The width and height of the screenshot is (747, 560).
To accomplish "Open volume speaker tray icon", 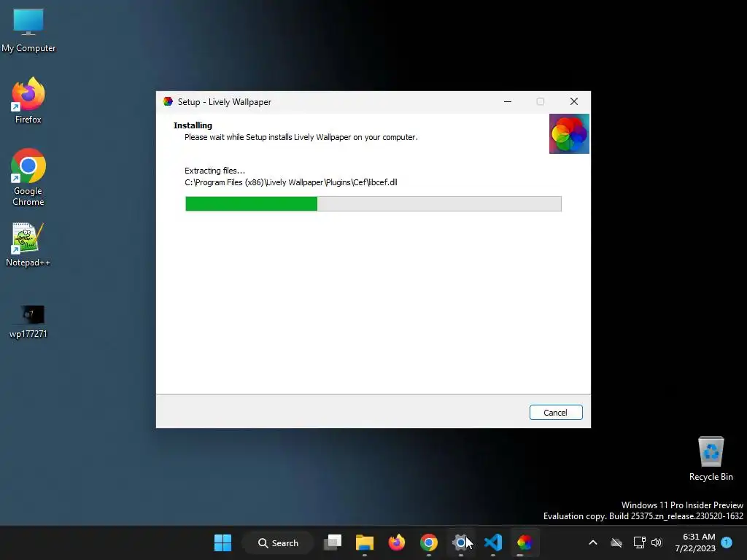I will click(x=657, y=542).
